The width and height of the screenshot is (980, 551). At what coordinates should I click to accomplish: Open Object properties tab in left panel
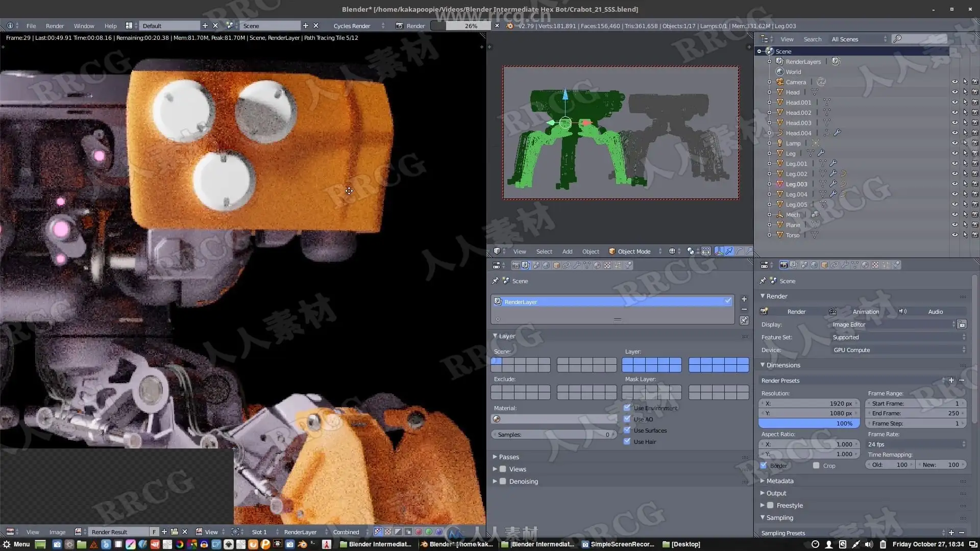556,265
